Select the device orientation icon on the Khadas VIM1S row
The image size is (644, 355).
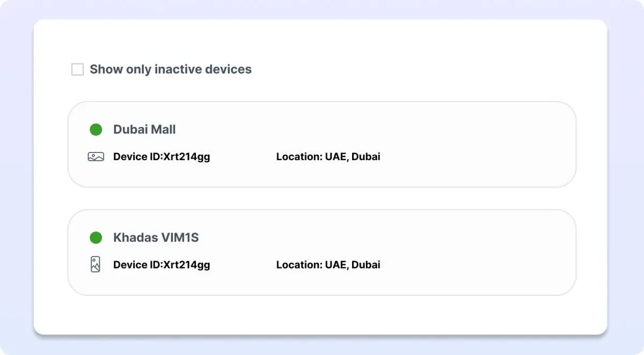(96, 264)
